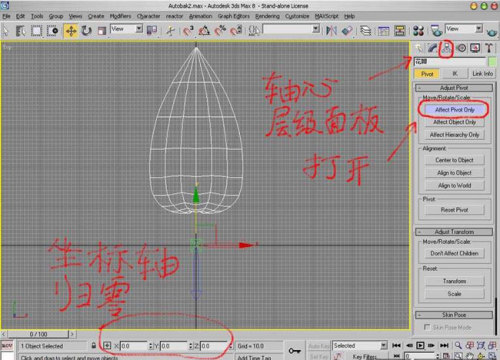Open the Schematic View
Screen dimensions: 500x360
(x=400, y=31)
